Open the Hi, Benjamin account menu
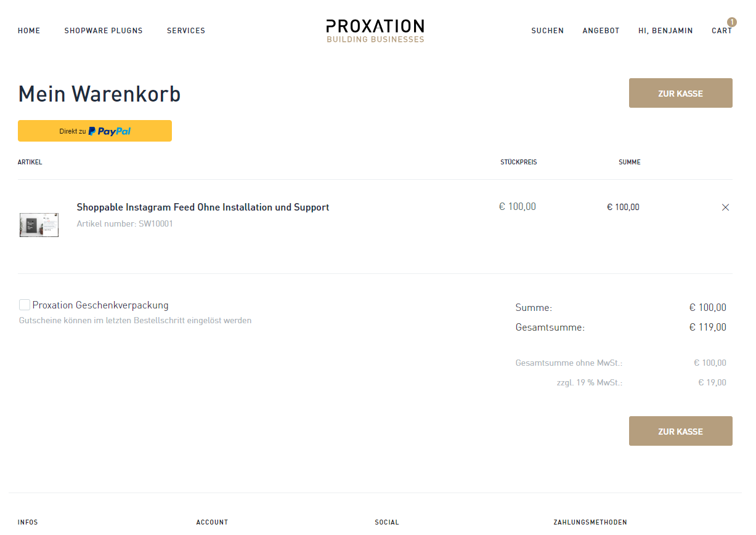 (665, 31)
